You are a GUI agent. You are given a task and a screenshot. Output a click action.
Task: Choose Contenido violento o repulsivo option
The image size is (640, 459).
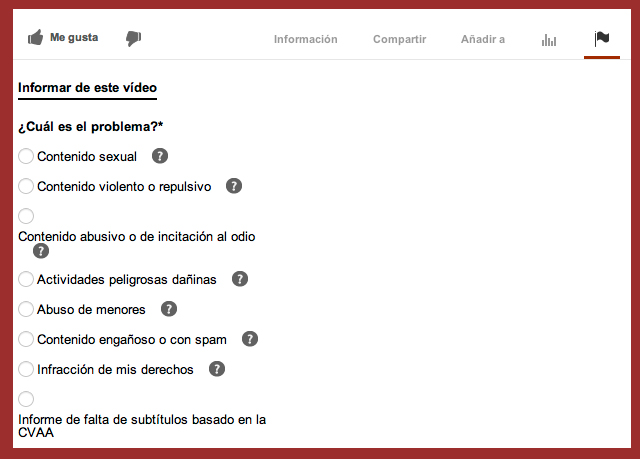pos(26,186)
